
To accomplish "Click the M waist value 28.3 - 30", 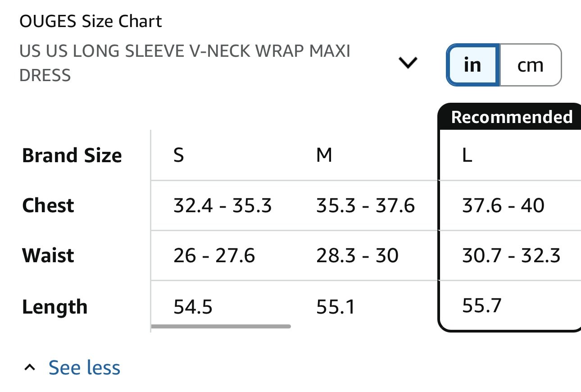I will (357, 256).
